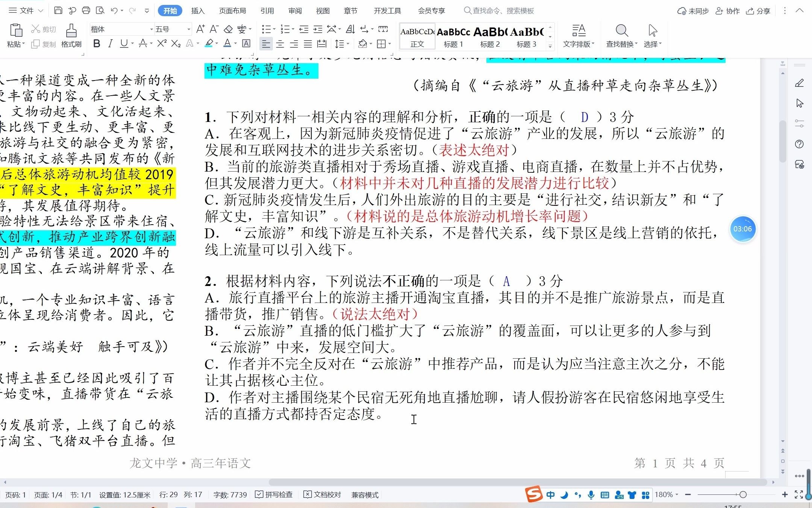Open the View (视图) tab
This screenshot has height=508, width=812.
(x=323, y=11)
